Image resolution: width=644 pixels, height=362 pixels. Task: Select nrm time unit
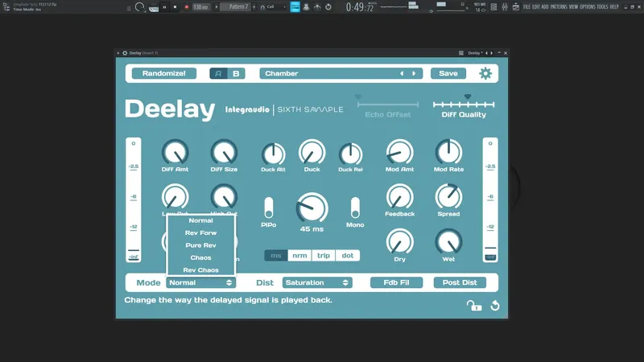299,255
